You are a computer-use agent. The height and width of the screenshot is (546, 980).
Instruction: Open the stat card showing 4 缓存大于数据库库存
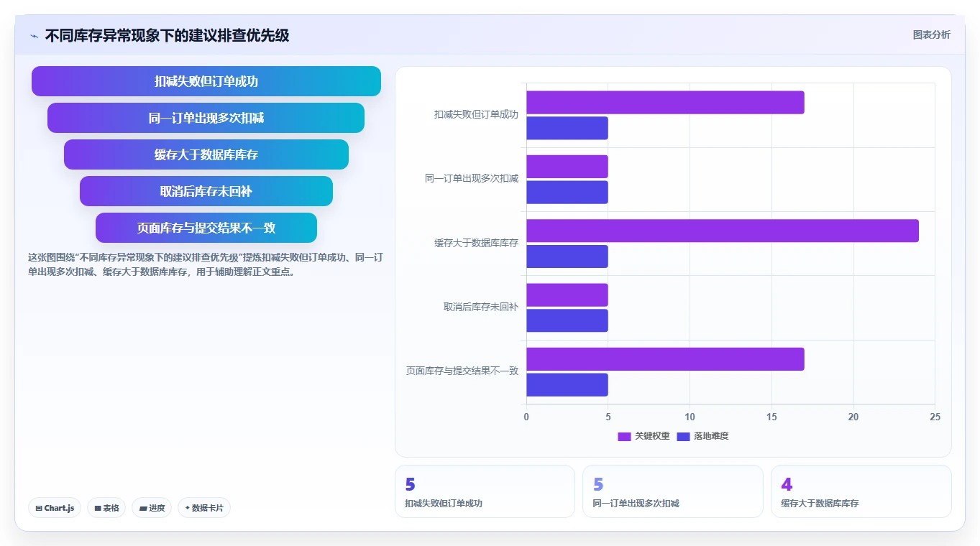click(x=861, y=491)
